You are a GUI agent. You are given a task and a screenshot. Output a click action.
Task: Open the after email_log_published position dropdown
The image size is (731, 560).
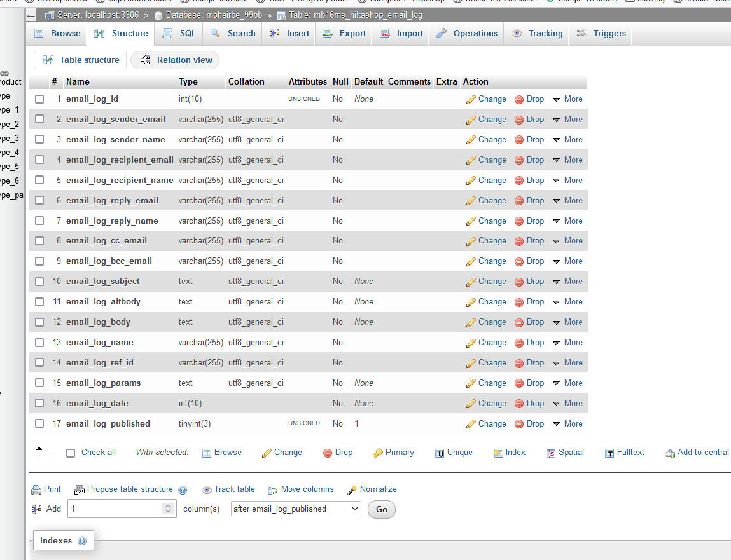[x=296, y=509]
